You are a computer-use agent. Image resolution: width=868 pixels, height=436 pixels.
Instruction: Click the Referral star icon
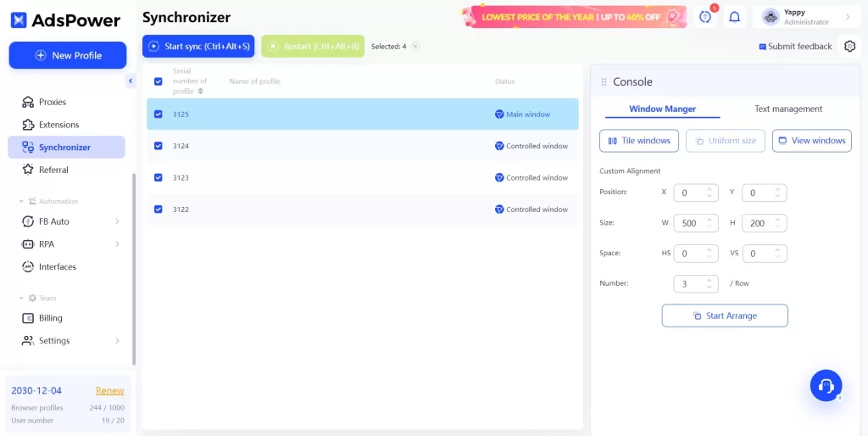click(28, 170)
